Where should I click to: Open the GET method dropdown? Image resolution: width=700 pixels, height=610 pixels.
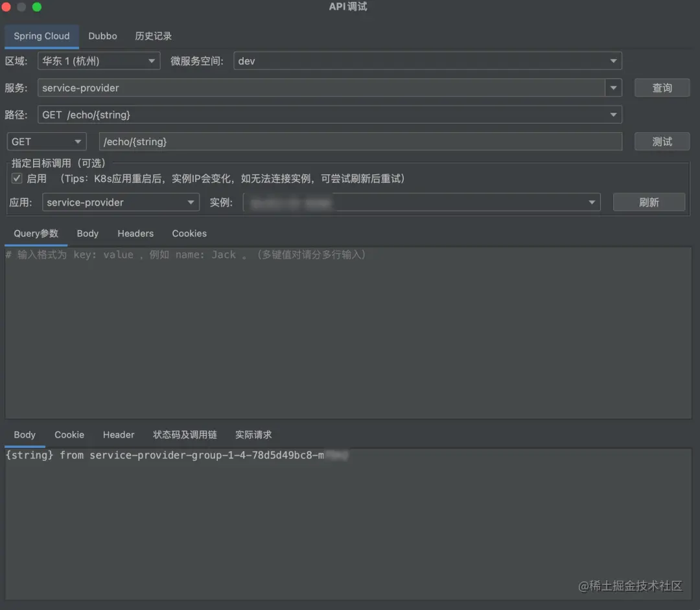tap(47, 141)
